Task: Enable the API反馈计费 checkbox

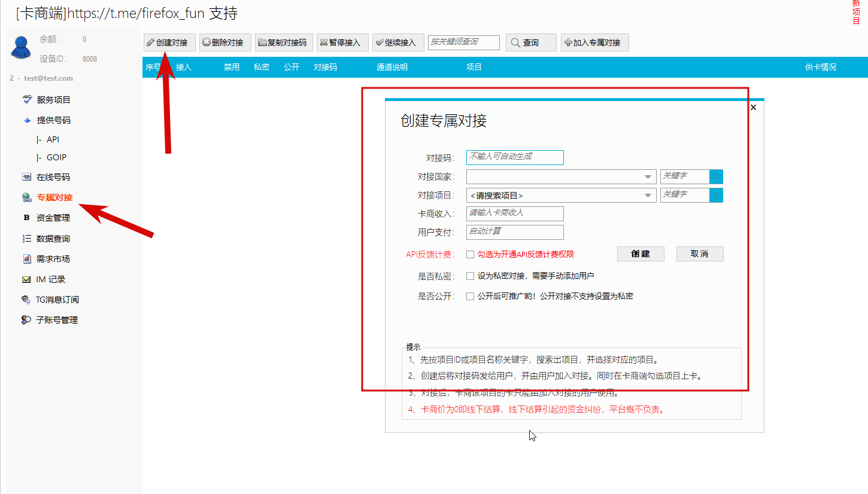Action: point(471,254)
